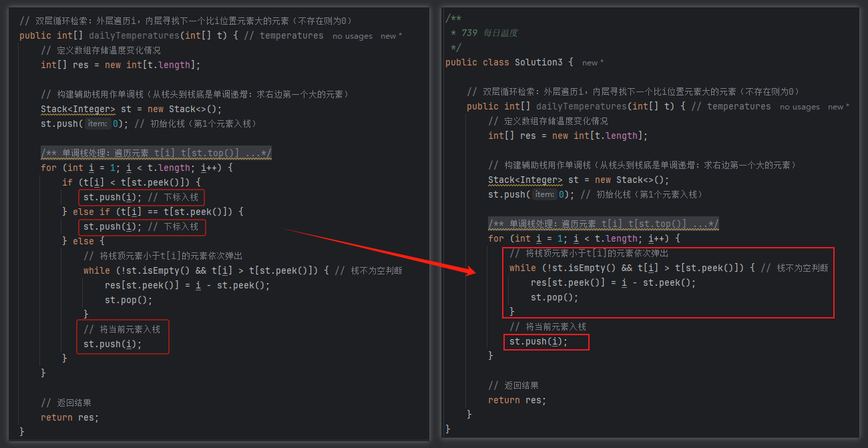The image size is (868, 448).
Task: Click 'new *' hint after left dailyTemperatures method
Action: tap(391, 36)
